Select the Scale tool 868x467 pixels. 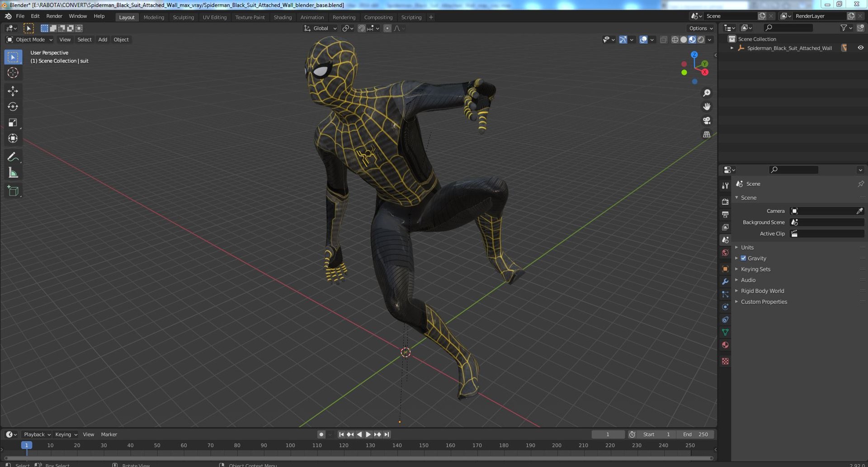point(13,123)
